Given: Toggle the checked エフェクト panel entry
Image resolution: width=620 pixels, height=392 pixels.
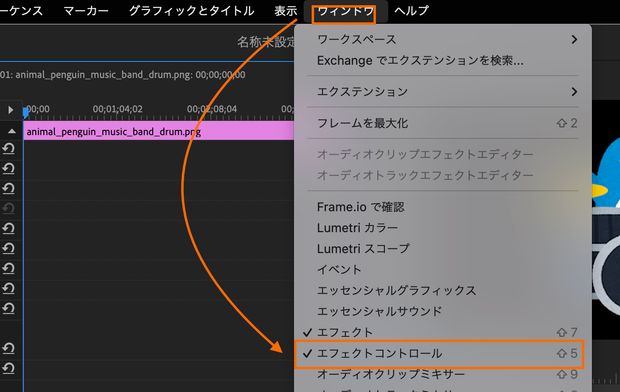Looking at the screenshot, I should pos(443,332).
